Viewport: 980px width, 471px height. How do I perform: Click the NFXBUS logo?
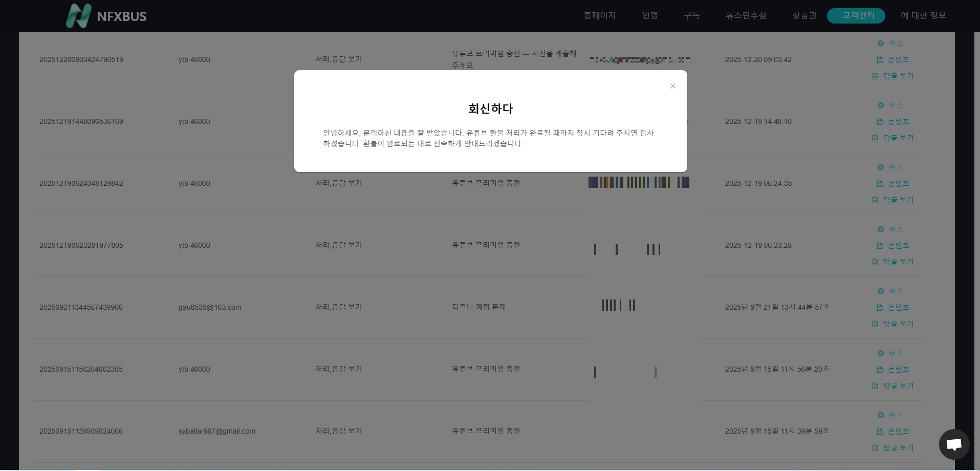tap(106, 16)
